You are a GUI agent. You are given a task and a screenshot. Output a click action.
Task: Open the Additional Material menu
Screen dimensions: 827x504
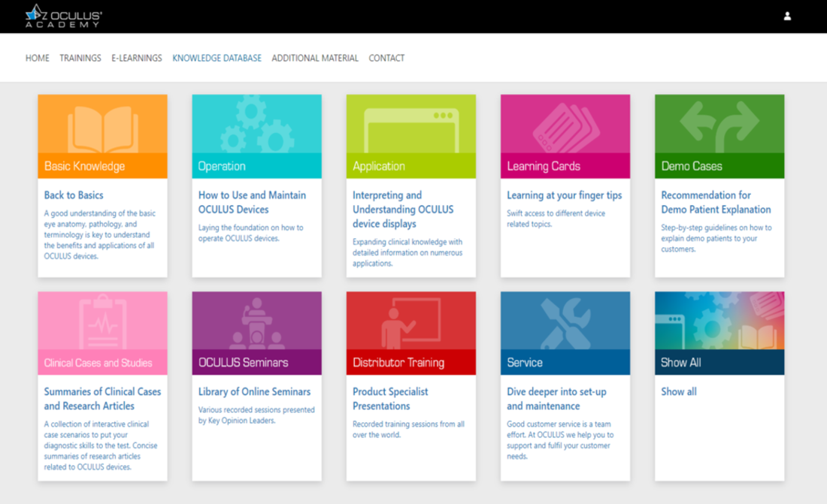click(315, 58)
